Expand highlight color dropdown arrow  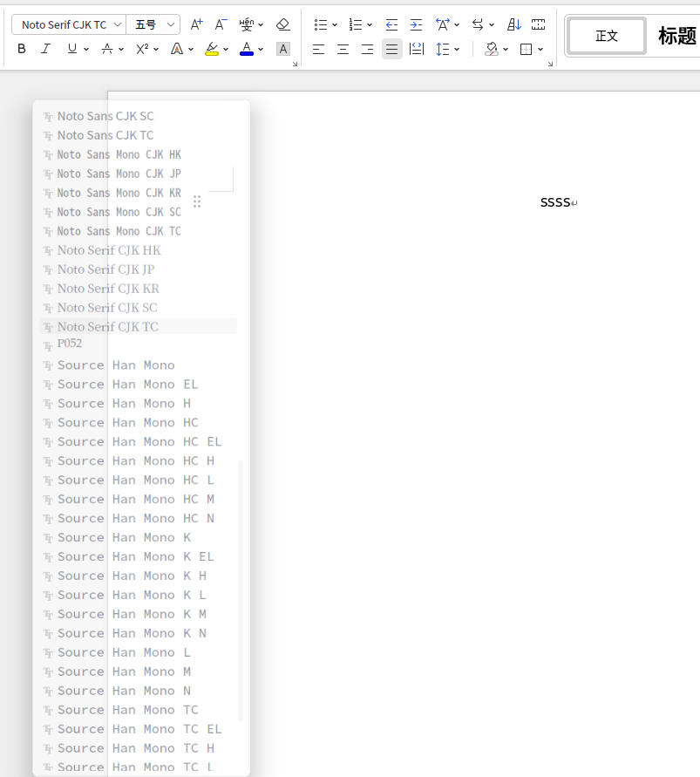(226, 49)
